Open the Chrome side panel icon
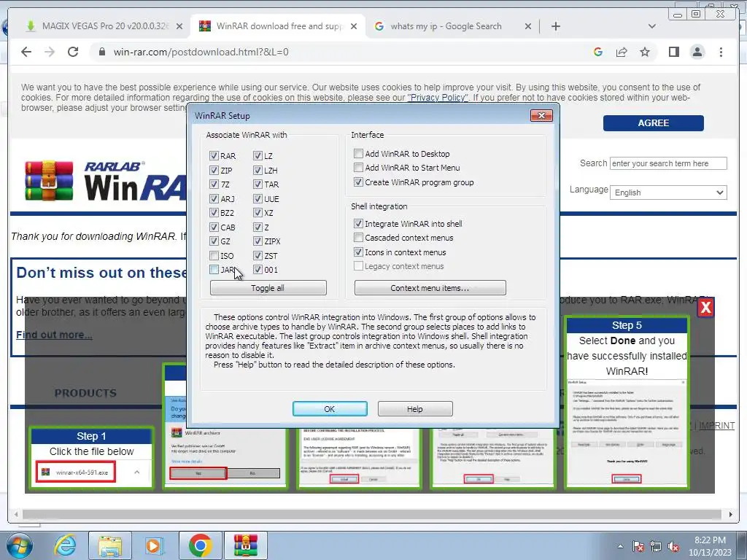 (x=673, y=52)
